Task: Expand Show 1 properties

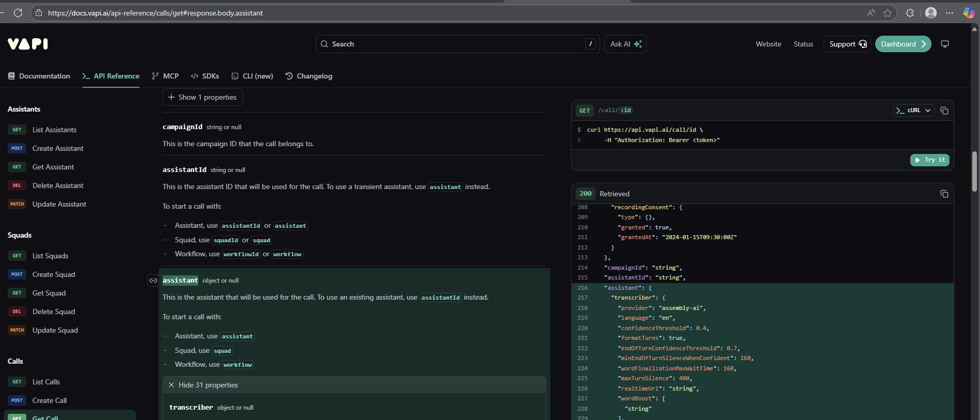Action: click(x=202, y=97)
